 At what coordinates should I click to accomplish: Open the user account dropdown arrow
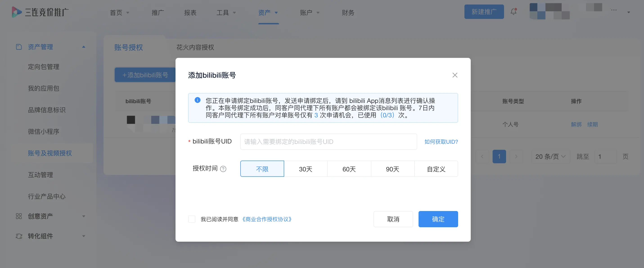pos(628,12)
